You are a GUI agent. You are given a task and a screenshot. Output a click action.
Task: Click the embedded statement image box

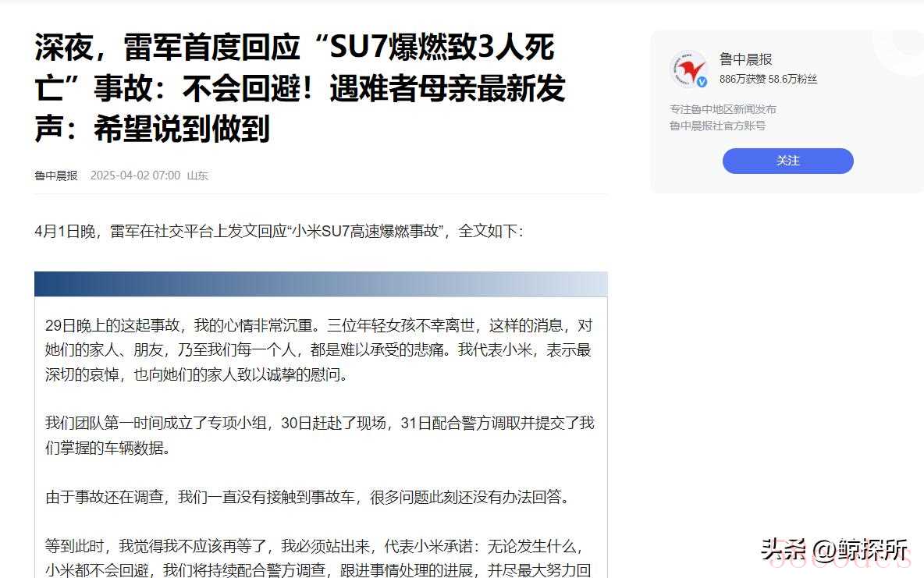pos(321,425)
